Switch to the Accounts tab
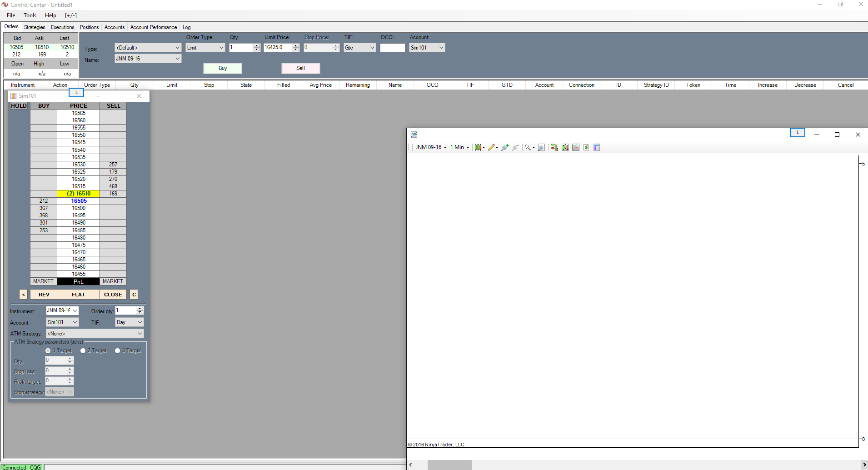The height and width of the screenshot is (470, 868). coord(115,27)
